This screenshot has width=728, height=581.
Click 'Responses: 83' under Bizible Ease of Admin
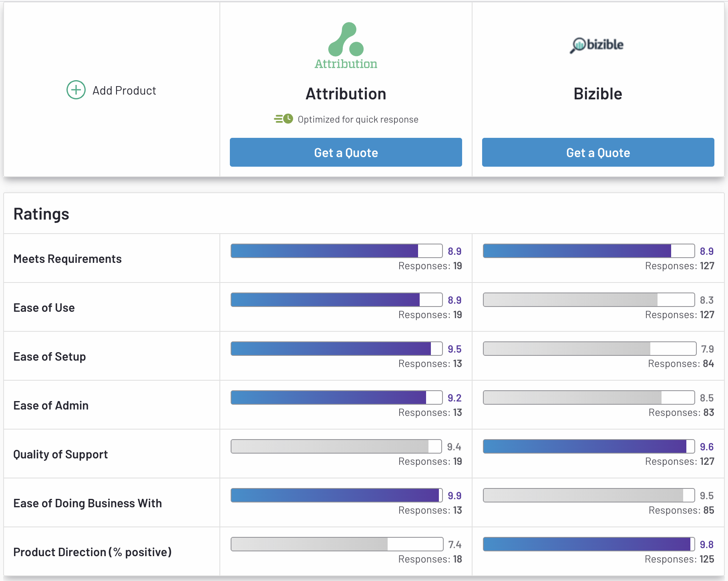point(681,412)
